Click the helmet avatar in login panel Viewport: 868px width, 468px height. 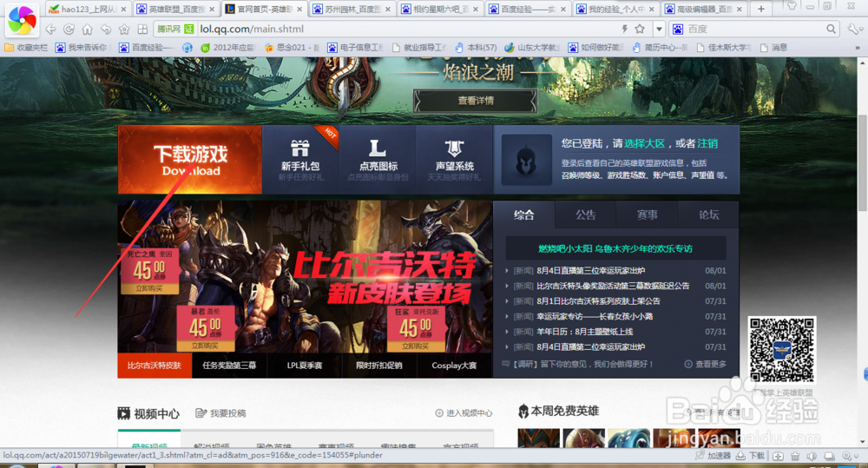[527, 160]
